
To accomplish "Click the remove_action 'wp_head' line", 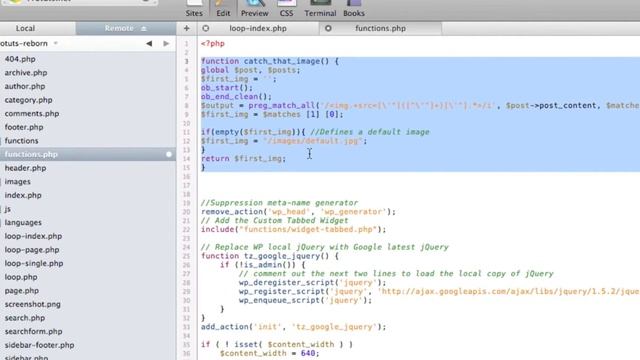I will tap(298, 212).
